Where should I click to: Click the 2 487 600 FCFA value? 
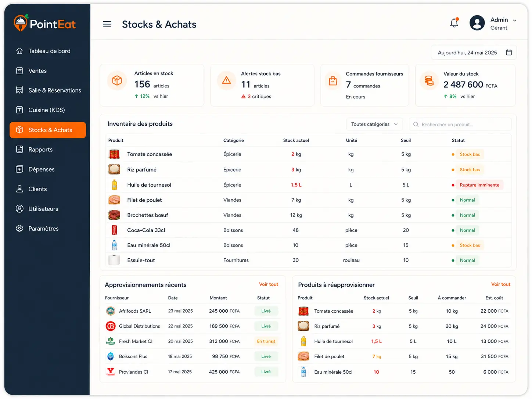click(470, 85)
